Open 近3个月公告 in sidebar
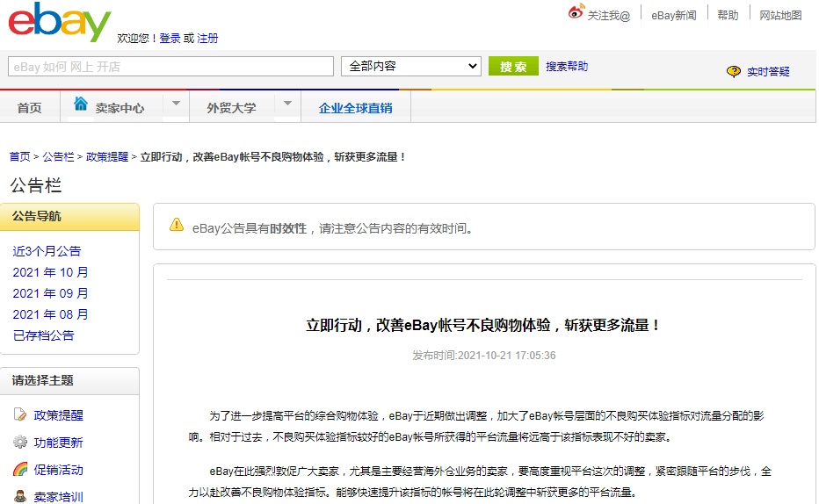Screen dimensions: 819x504 coord(47,251)
